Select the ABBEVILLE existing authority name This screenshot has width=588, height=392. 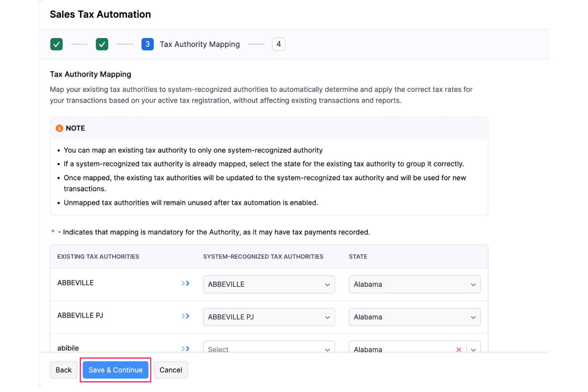75,283
